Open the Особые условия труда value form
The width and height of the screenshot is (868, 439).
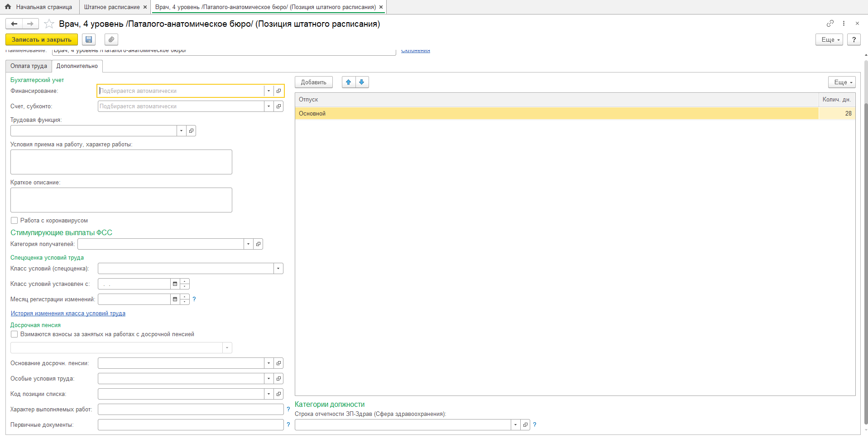tap(279, 379)
